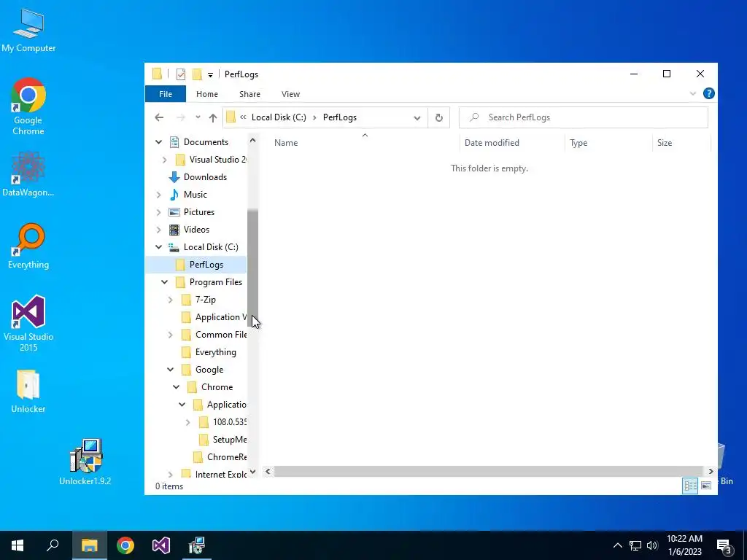Expand the Music tree node
The image size is (747, 560).
tap(158, 195)
